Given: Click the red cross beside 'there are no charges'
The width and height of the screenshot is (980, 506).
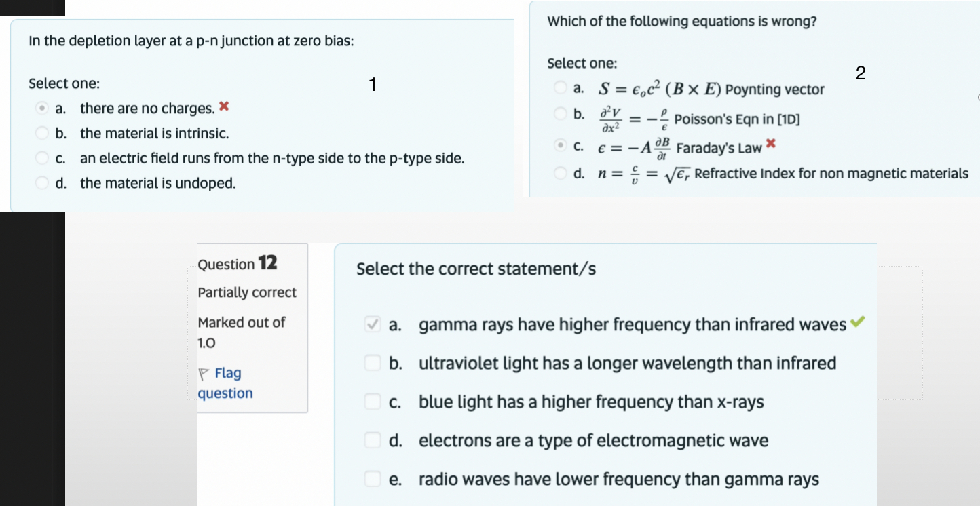Looking at the screenshot, I should click(x=223, y=107).
